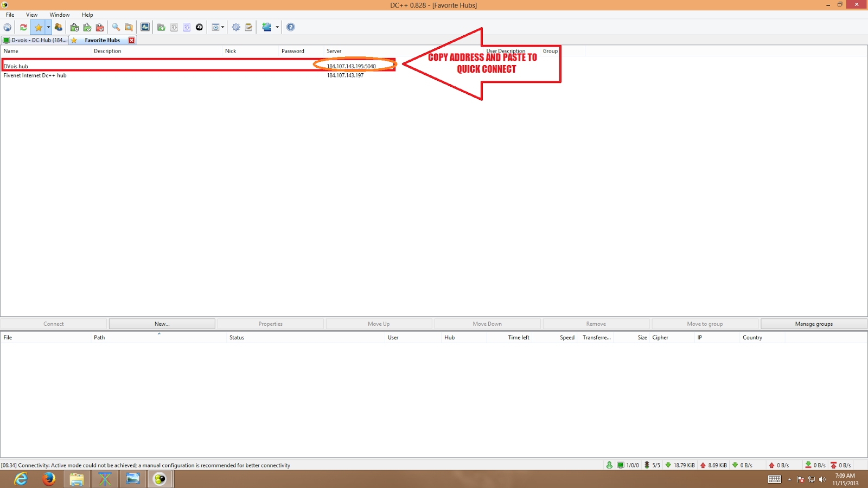Click the Path column header in transfers

click(x=159, y=337)
